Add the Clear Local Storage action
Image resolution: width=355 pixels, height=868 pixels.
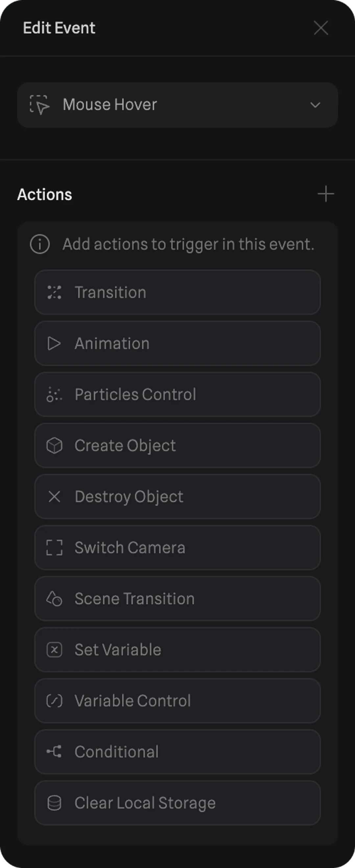pos(177,803)
